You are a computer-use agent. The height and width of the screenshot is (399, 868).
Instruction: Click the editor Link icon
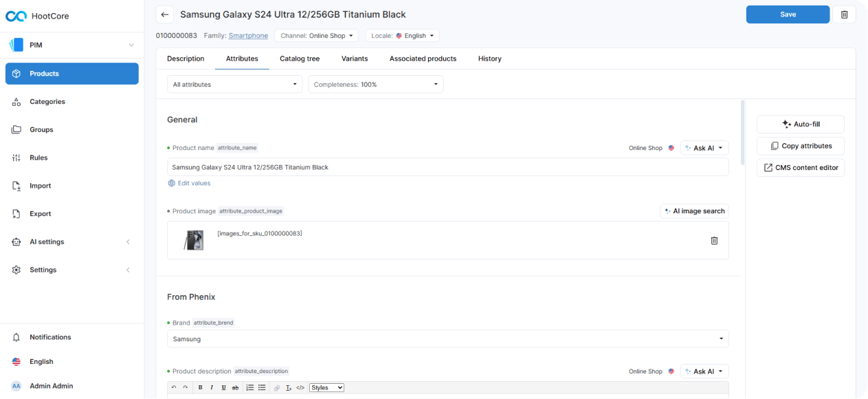coord(277,388)
